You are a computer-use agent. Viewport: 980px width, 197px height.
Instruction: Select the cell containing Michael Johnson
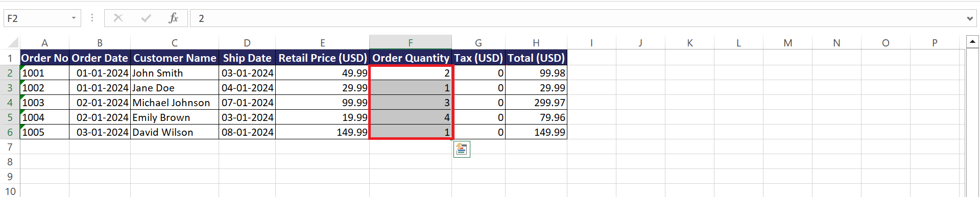(175, 103)
